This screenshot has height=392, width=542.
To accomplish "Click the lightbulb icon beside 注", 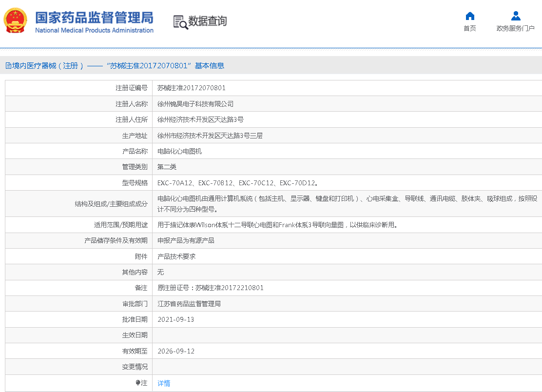I will (138, 383).
